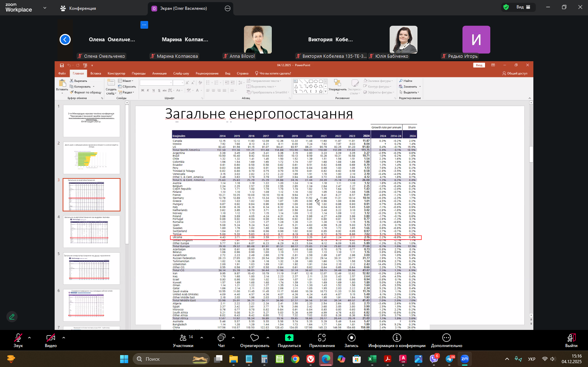The width and height of the screenshot is (588, 367).
Task: Open the Apps panel in Zoom
Action: pos(321,340)
